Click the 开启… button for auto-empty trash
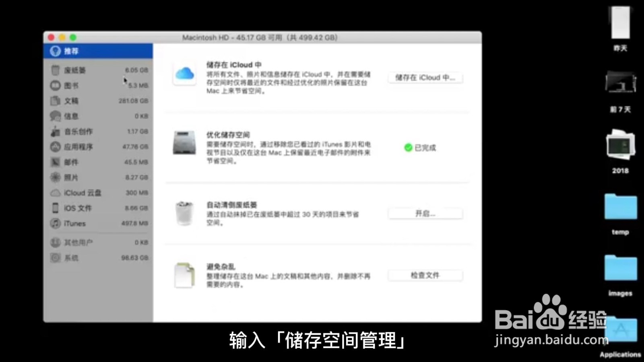The image size is (644, 362). 425,214
